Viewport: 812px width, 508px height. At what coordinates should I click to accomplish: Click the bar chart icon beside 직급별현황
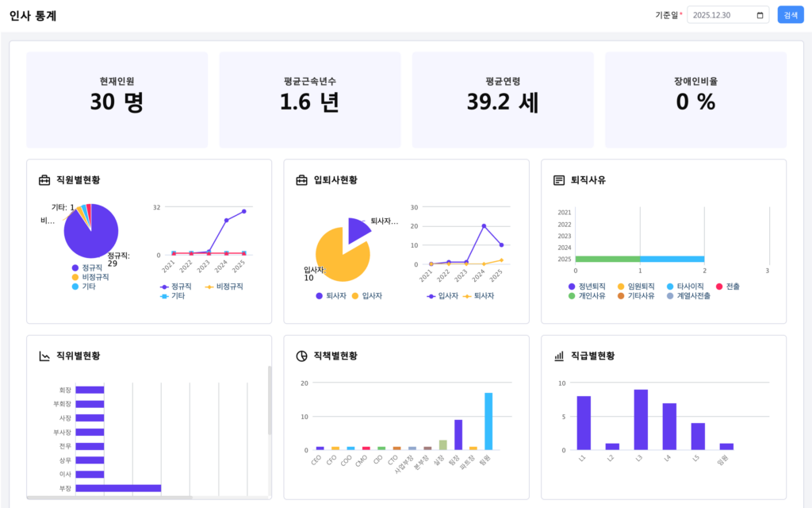click(559, 356)
